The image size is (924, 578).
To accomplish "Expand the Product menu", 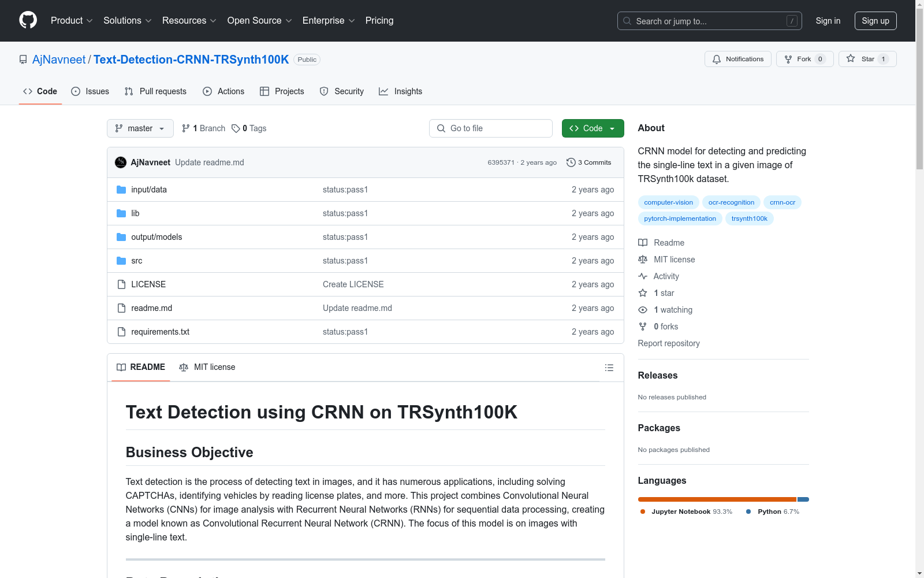I will pos(72,20).
